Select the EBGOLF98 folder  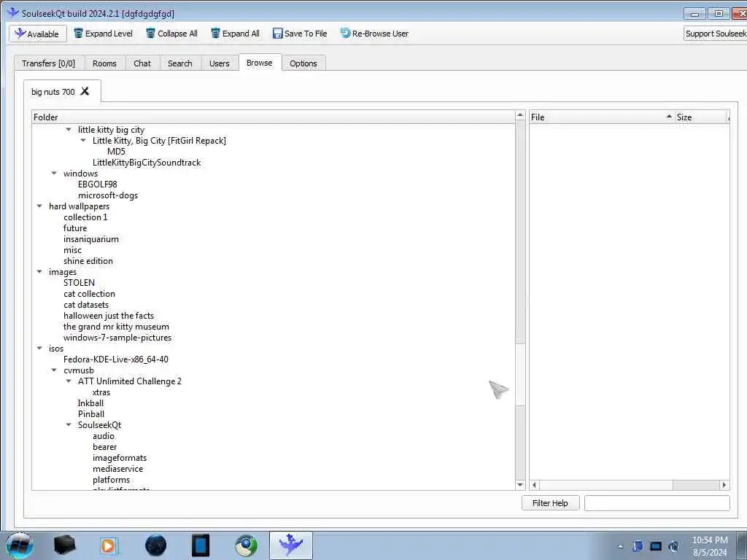[x=98, y=184]
